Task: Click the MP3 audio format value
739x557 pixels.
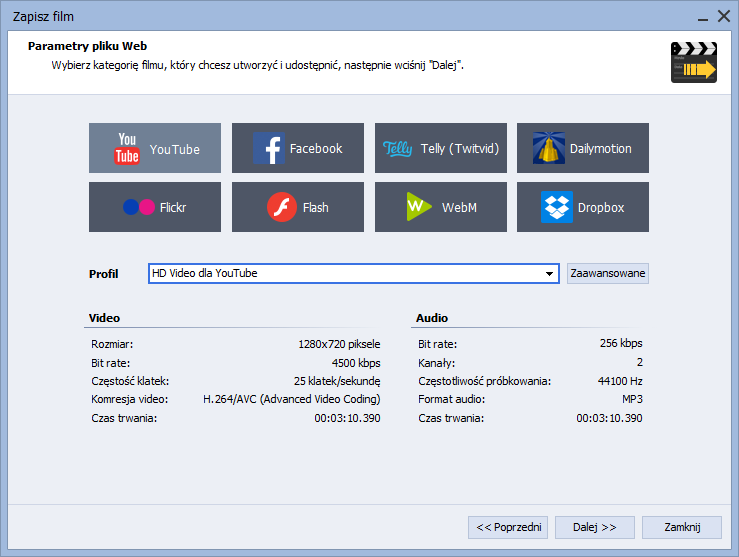Action: 632,400
